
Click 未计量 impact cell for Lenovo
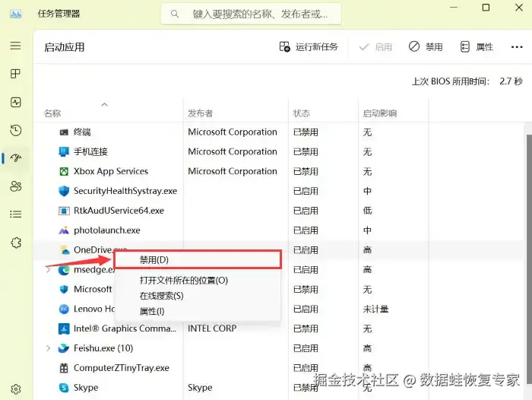375,309
